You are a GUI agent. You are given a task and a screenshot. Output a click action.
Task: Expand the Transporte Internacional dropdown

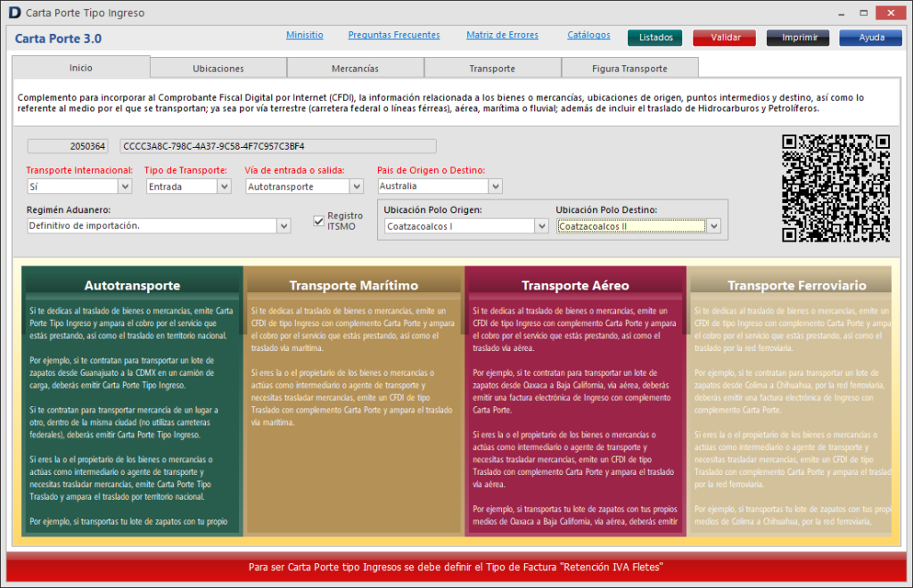(x=125, y=186)
